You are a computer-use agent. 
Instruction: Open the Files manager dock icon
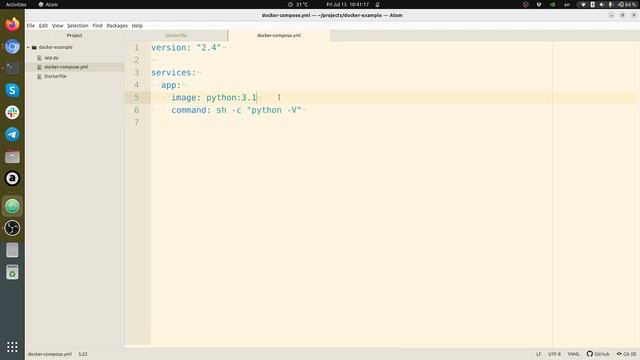point(12,157)
